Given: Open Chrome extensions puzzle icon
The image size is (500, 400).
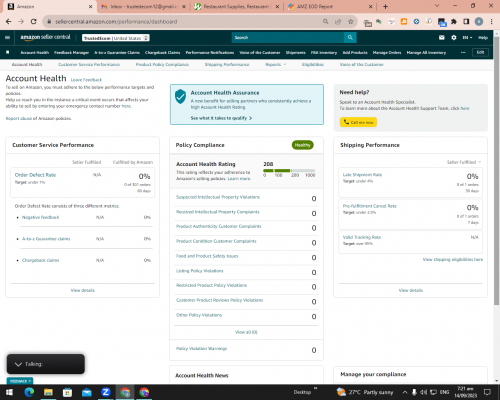Looking at the screenshot, I should coord(454,22).
